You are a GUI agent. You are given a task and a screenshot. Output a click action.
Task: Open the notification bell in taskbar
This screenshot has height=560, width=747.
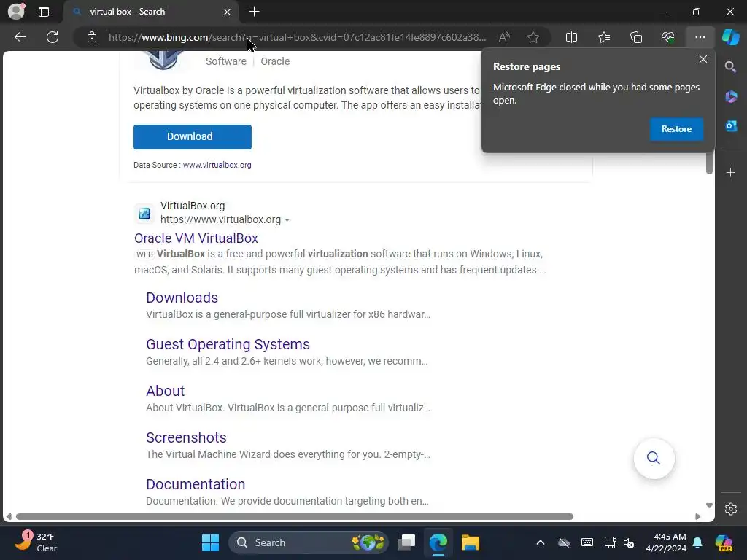coord(697,542)
